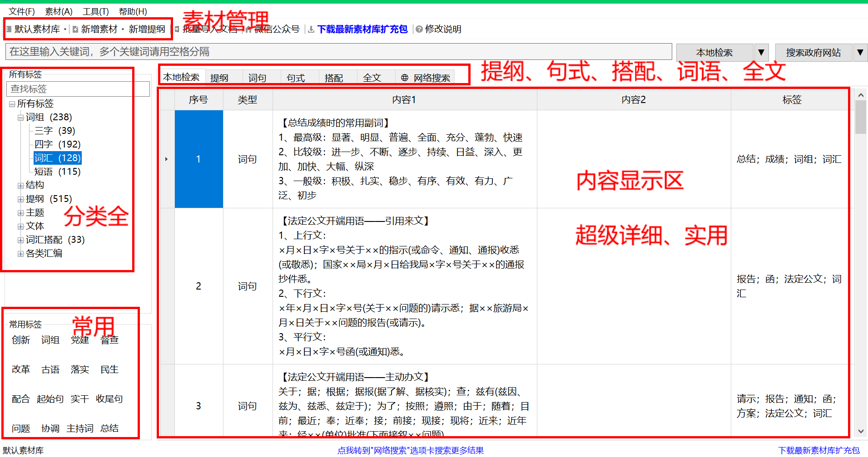
Task: Expand the 主题 tree node
Action: (x=20, y=213)
